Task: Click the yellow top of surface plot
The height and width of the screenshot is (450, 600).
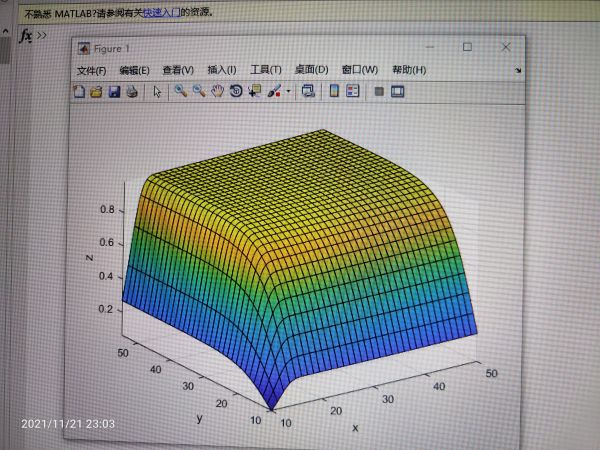Action: tap(330, 165)
